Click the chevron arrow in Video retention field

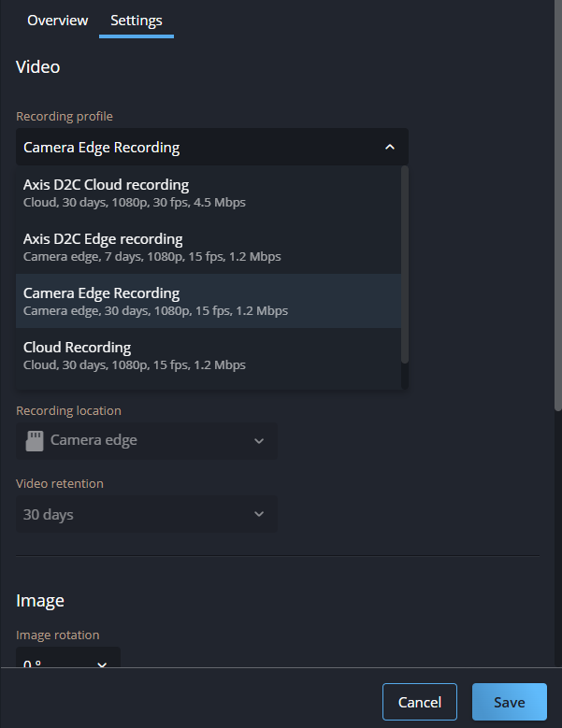pos(259,515)
